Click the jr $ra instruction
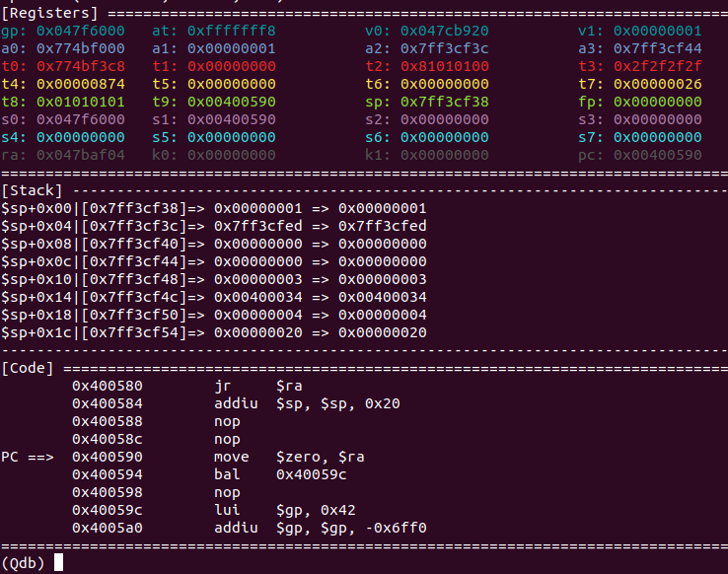Viewport: 728px width, 574px height. [x=257, y=386]
